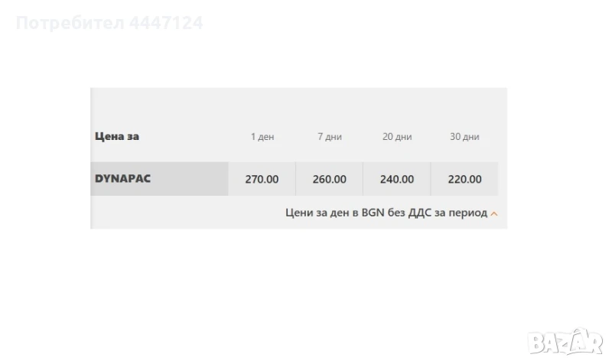Viewport: 612px width, 364px height.
Task: Click the word Цени in the footnote
Action: (299, 213)
